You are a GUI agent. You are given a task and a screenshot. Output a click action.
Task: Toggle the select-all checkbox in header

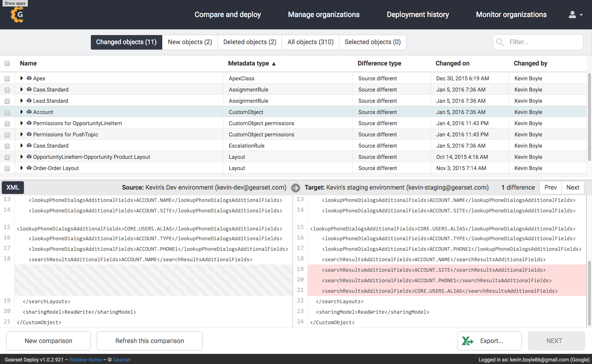[7, 63]
